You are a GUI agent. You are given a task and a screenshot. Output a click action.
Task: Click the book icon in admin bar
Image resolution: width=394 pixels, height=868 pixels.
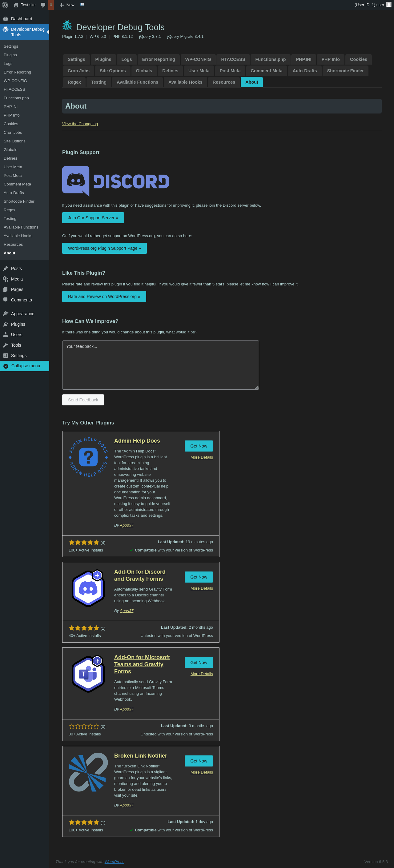[82, 4]
